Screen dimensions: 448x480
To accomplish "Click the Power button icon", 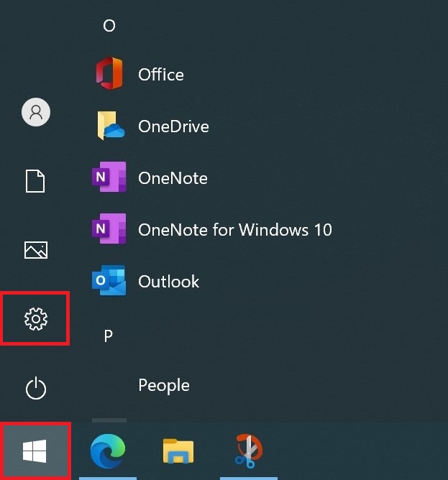I will coord(36,388).
